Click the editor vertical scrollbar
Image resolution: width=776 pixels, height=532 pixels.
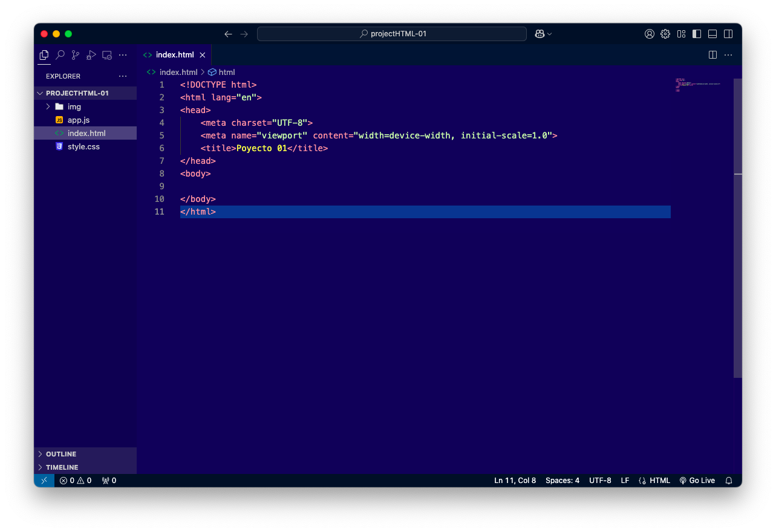[x=737, y=228]
